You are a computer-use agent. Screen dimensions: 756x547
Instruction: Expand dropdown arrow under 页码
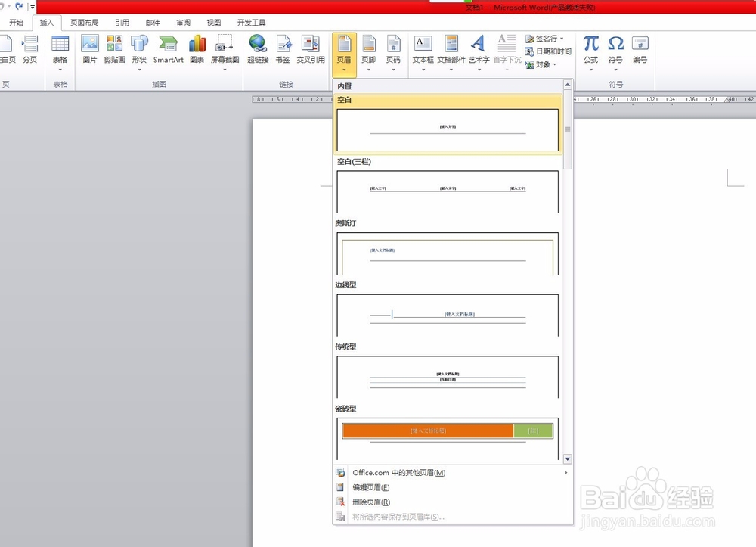point(393,70)
